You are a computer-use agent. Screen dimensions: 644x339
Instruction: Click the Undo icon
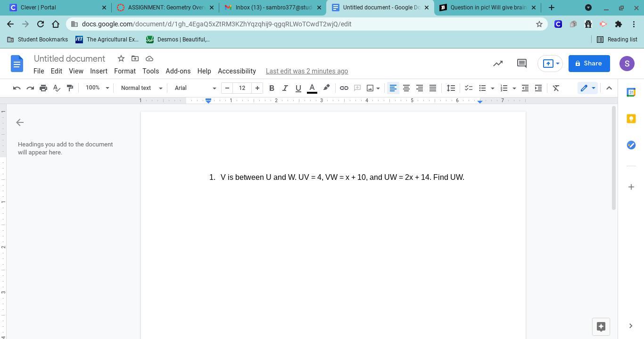click(x=17, y=88)
